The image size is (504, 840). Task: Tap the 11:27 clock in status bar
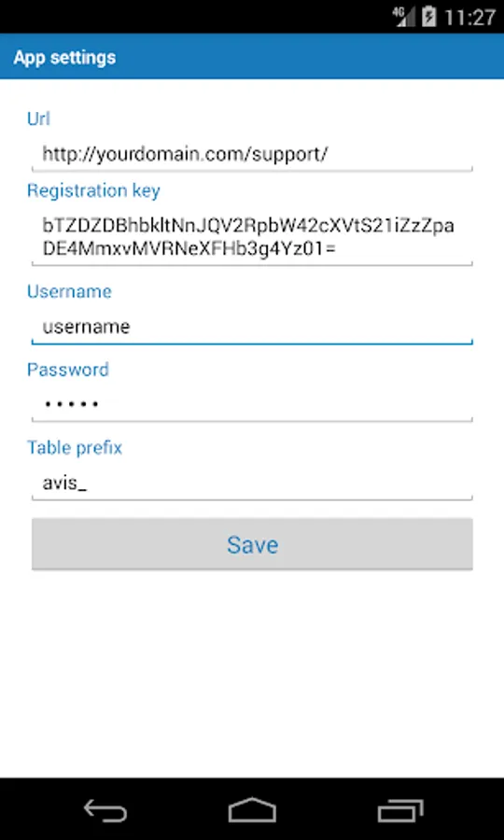[x=469, y=17]
